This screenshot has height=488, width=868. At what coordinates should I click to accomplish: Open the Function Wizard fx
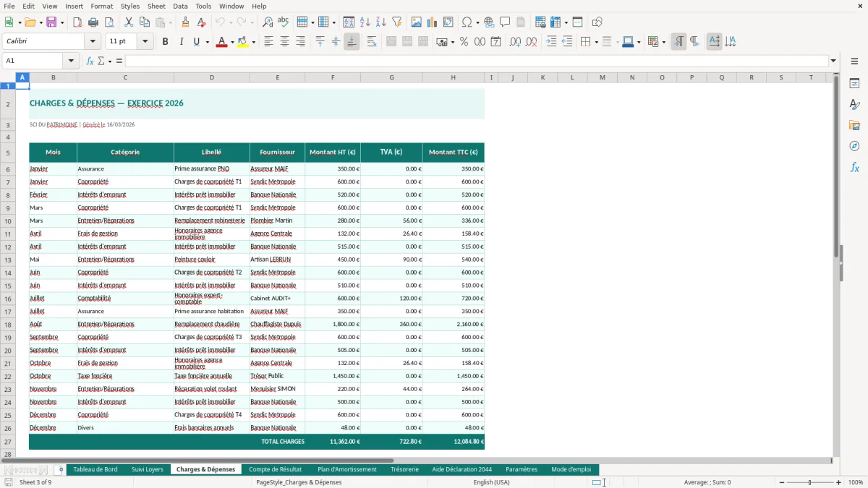90,61
